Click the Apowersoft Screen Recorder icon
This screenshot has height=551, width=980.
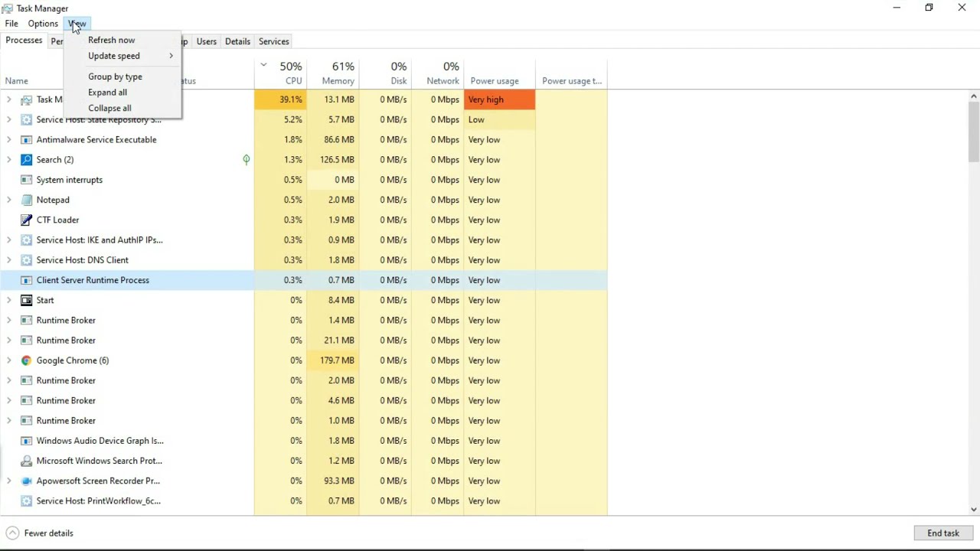[x=27, y=481]
